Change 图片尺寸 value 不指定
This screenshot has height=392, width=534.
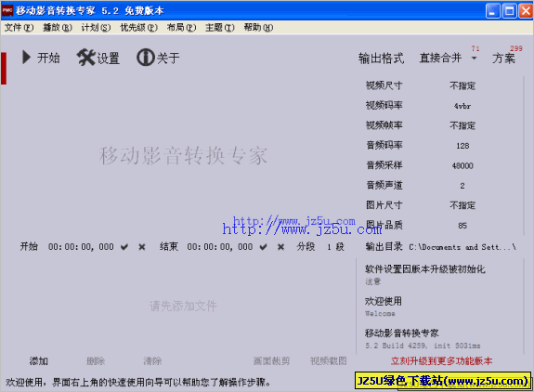(462, 205)
